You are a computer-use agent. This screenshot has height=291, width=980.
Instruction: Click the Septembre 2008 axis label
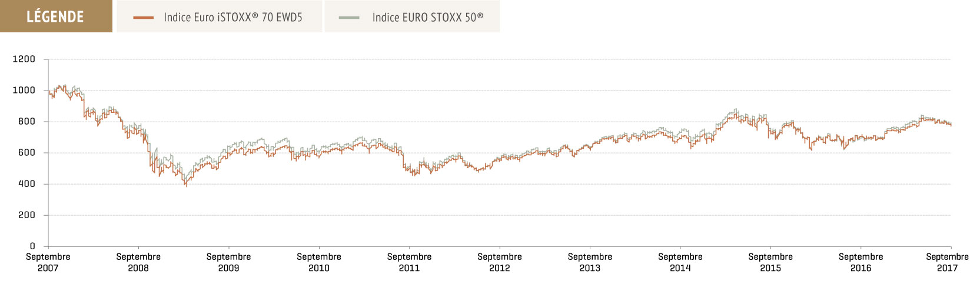pos(138,262)
